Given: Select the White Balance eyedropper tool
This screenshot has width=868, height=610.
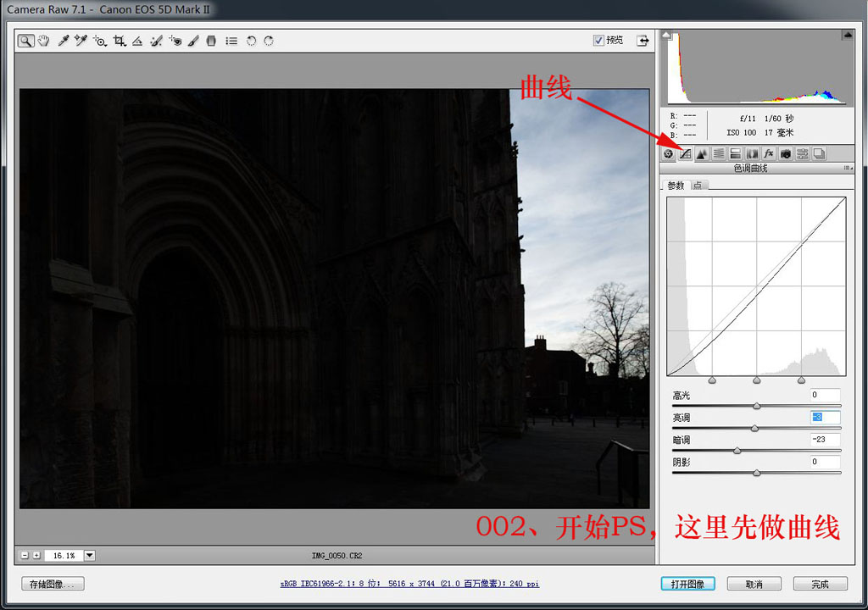Looking at the screenshot, I should (63, 41).
